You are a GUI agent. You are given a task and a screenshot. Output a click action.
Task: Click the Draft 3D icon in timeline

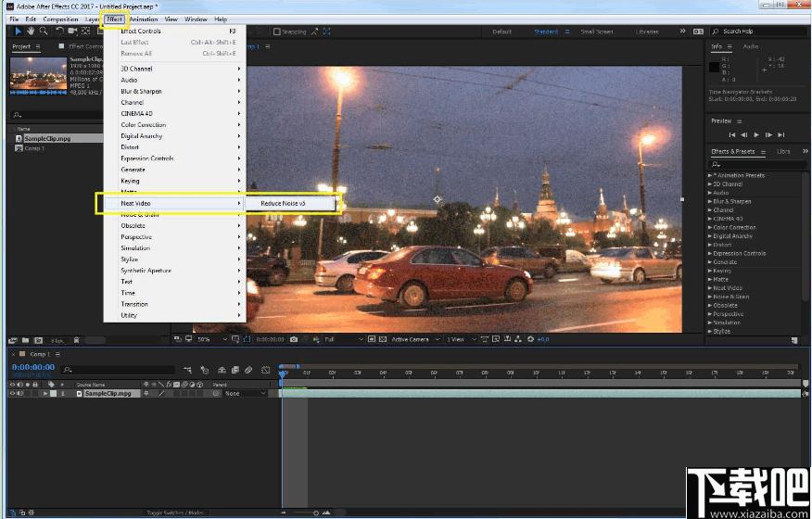[x=205, y=370]
